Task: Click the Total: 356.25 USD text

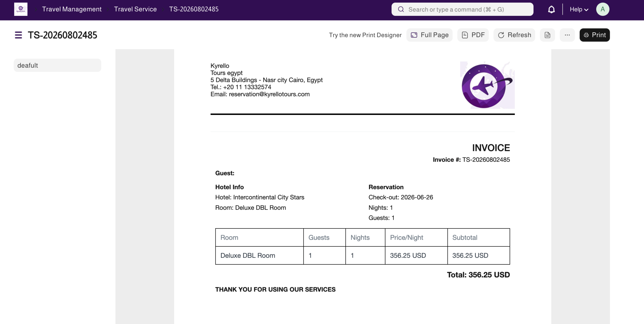Action: [x=478, y=275]
